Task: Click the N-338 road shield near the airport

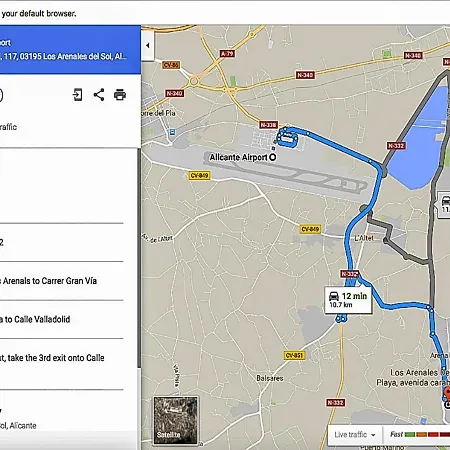Action: click(269, 125)
